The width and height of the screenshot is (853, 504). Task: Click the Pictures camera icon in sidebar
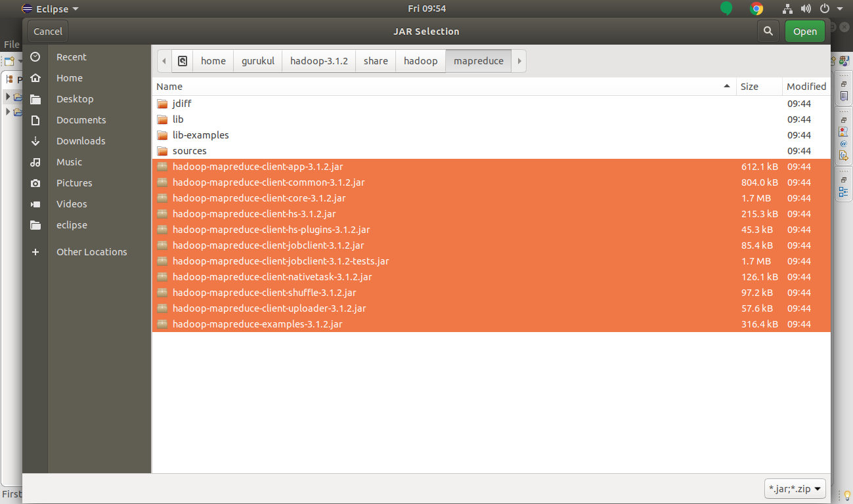(x=35, y=183)
